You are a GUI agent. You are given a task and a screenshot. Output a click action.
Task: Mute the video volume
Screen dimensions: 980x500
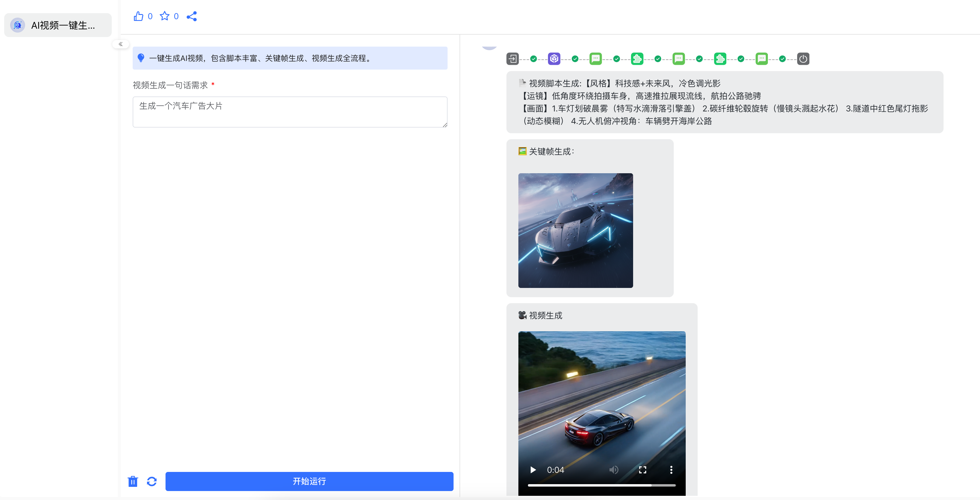click(613, 470)
